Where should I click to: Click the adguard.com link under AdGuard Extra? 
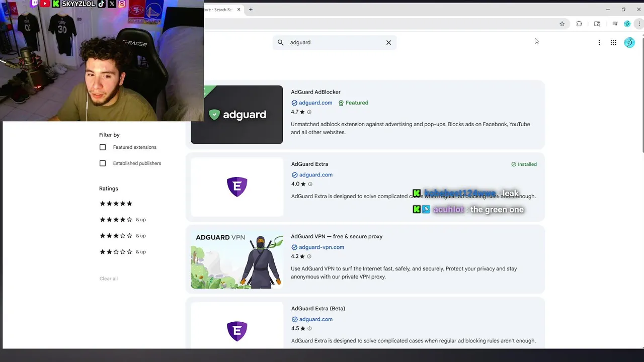(x=315, y=175)
